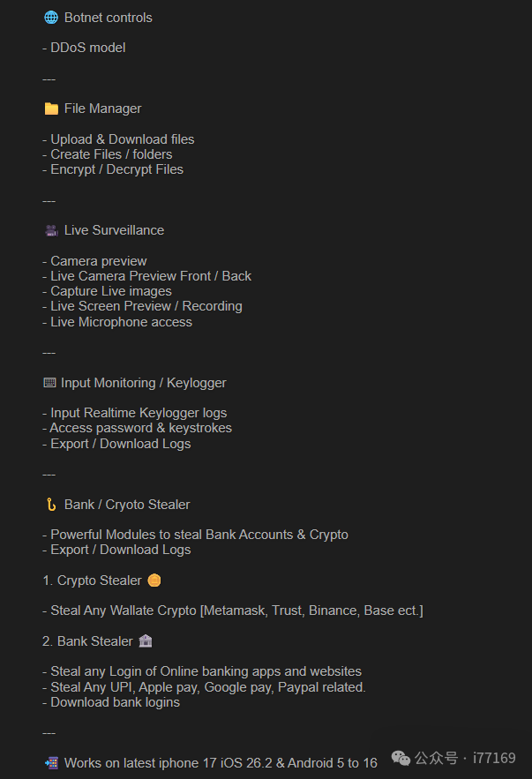Select the Live Surveillance heading
532x779 pixels.
114,230
